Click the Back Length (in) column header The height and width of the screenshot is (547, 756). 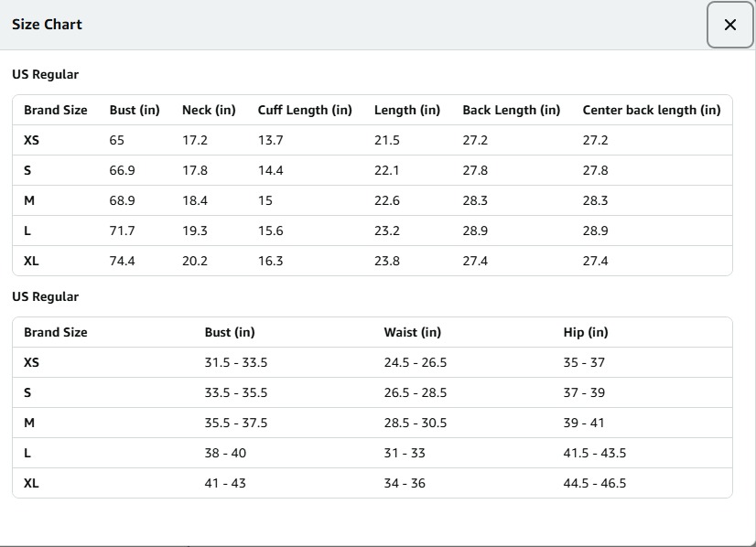[511, 110]
